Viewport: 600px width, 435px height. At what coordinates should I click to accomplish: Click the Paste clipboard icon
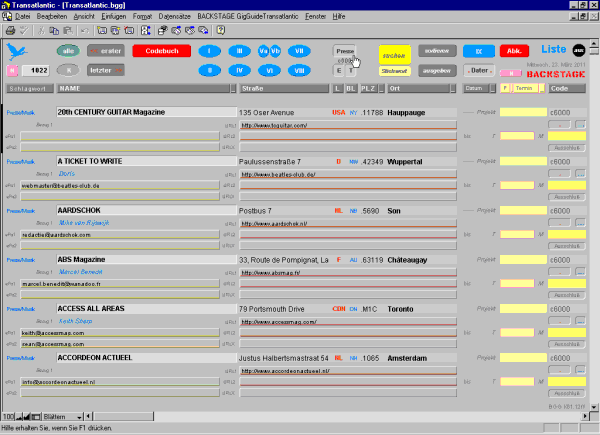(68, 30)
